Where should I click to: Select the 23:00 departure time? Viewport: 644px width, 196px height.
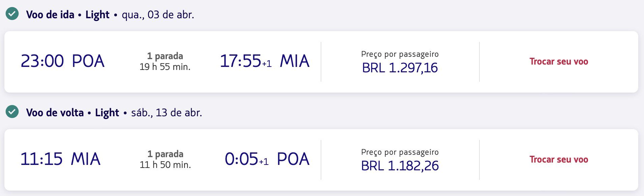click(x=42, y=61)
